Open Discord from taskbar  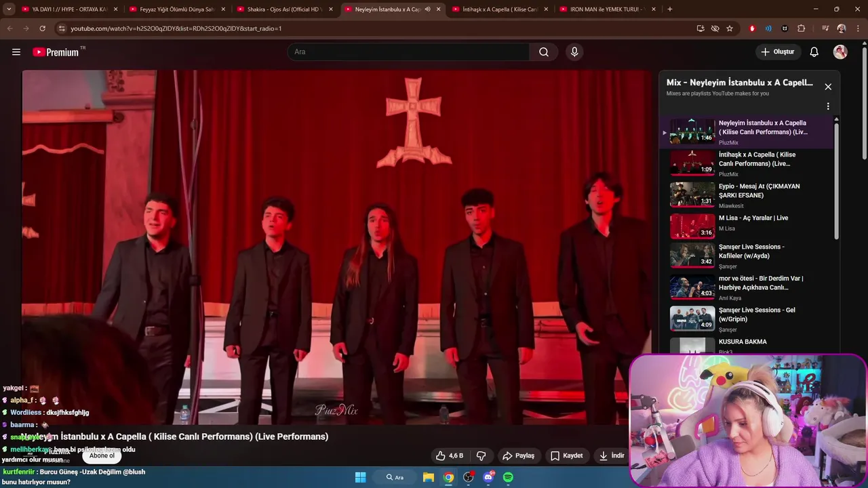[x=488, y=477]
